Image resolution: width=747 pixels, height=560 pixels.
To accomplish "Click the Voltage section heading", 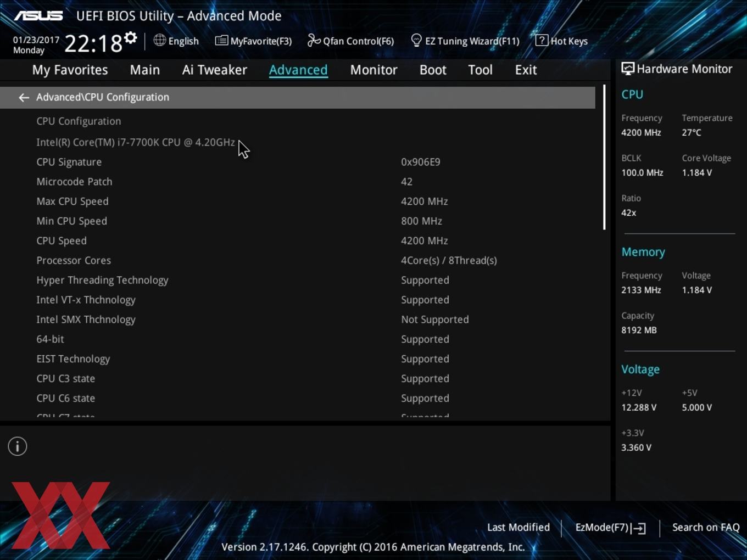I will pos(640,369).
